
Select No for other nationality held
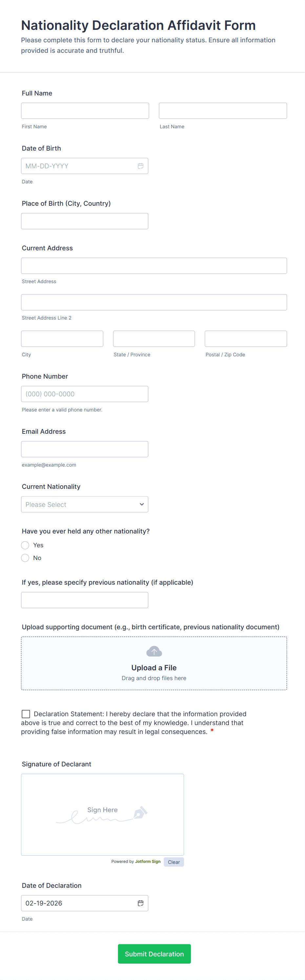(x=26, y=558)
